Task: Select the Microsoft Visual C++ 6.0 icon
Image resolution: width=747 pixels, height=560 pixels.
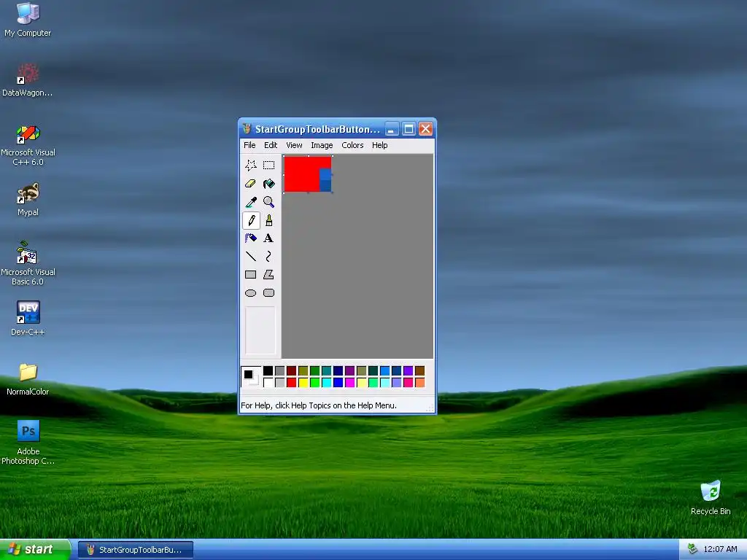Action: point(28,145)
